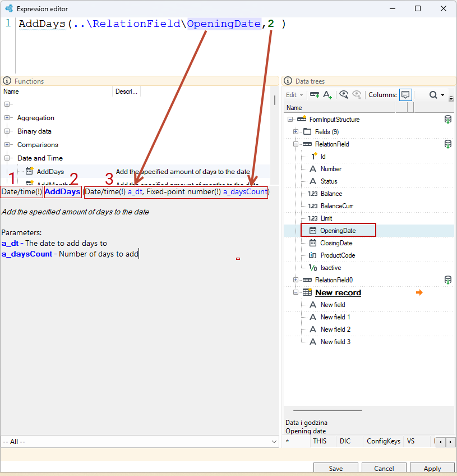
Task: Click the database icon next to FormInputStructure
Action: pos(448,120)
